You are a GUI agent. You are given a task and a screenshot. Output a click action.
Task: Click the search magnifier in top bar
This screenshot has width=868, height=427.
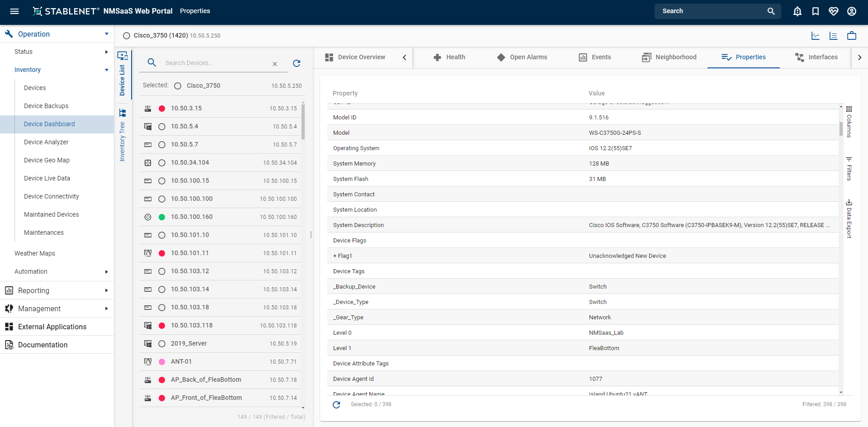(771, 11)
